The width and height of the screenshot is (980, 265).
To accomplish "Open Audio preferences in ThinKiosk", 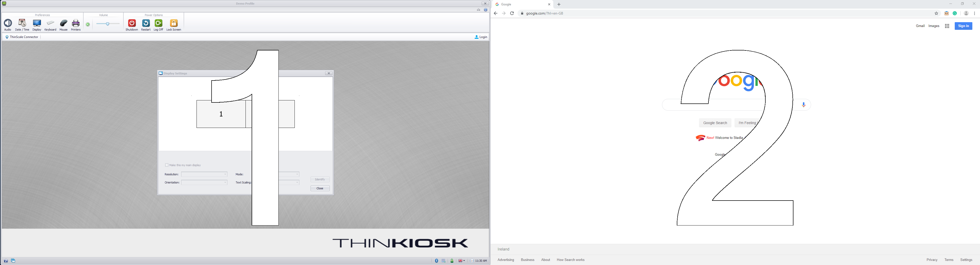I will [x=8, y=25].
